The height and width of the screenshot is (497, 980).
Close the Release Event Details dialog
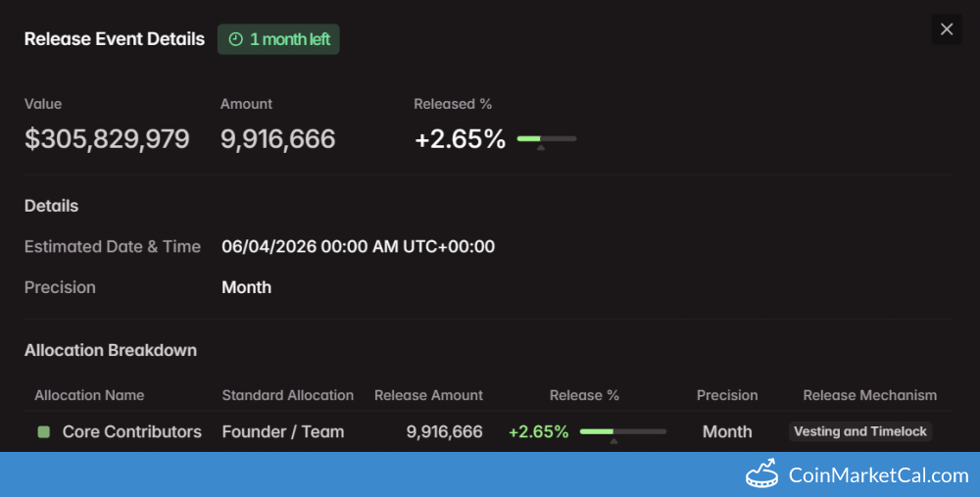click(947, 29)
